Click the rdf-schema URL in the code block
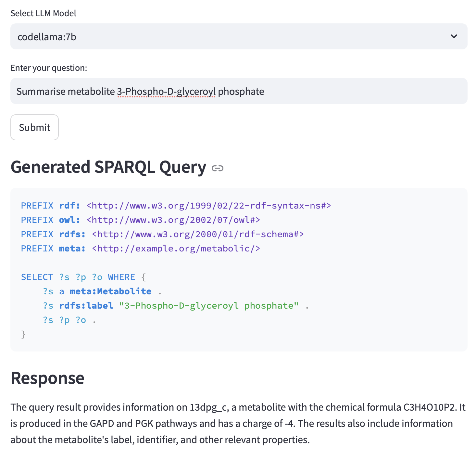Viewport: 476px width, 460px height. tap(198, 234)
